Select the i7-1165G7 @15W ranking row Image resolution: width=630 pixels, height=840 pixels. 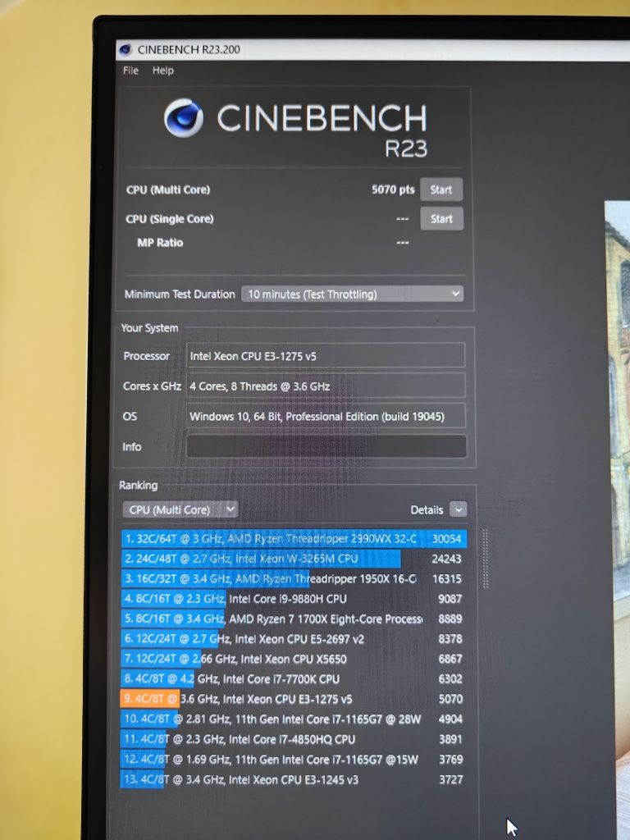[x=293, y=759]
